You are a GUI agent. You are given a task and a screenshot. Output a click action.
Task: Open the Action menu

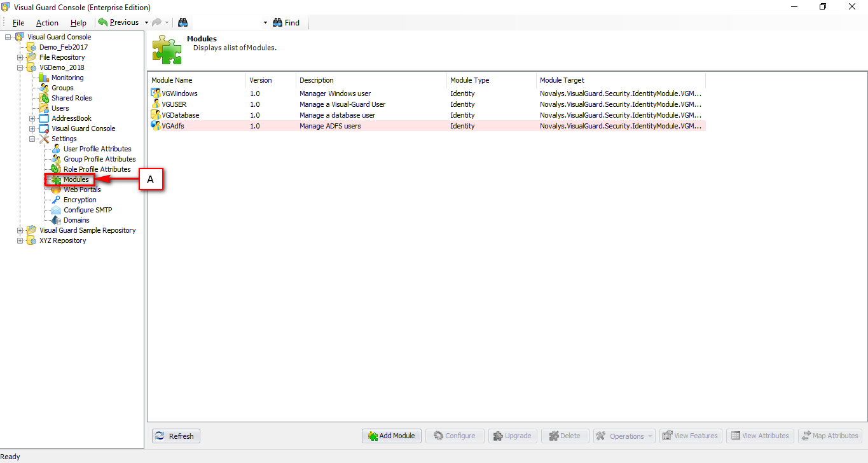pos(47,23)
